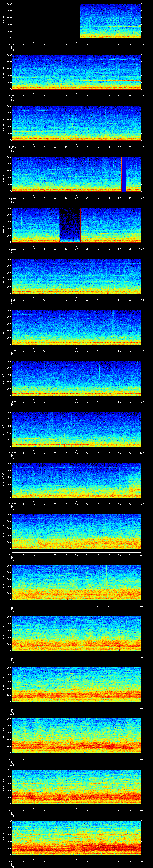The image size is (153, 868).
Task: Pick the spectrogram panel starting at 8:17:00
Action: click(x=77, y=685)
